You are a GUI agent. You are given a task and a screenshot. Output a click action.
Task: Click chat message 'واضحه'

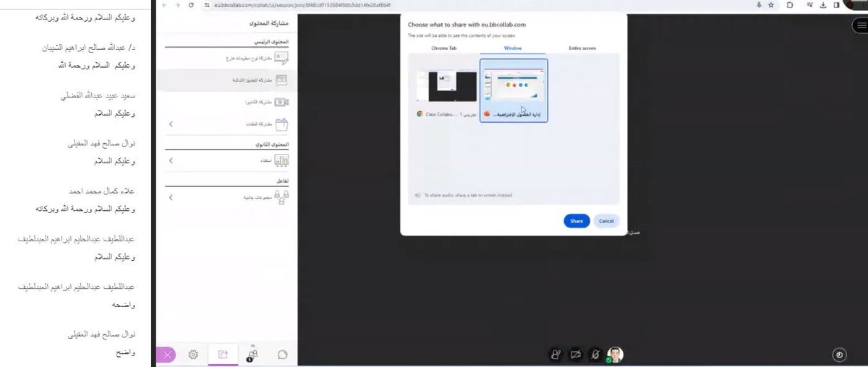click(122, 306)
